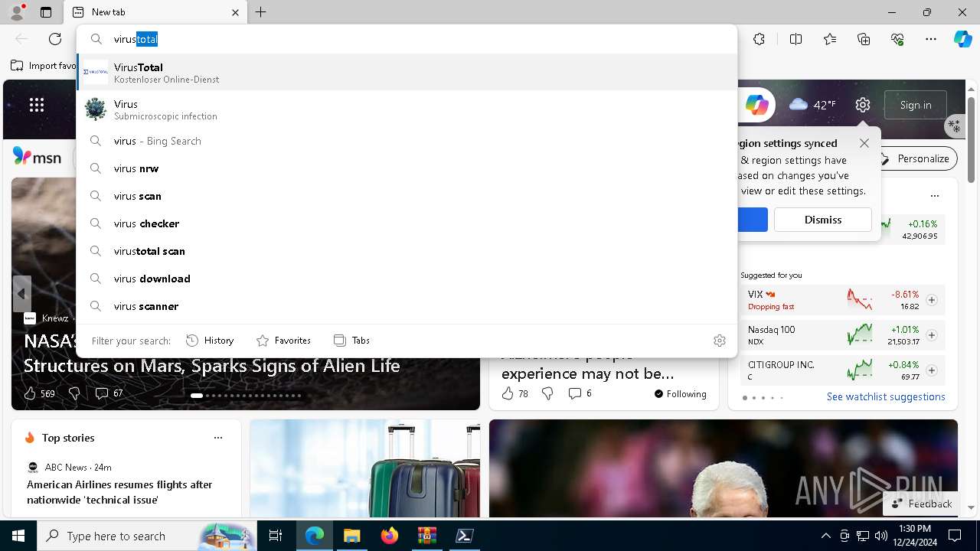Choose the virus scan suggestion
Screen dimensions: 980x551
(x=407, y=196)
